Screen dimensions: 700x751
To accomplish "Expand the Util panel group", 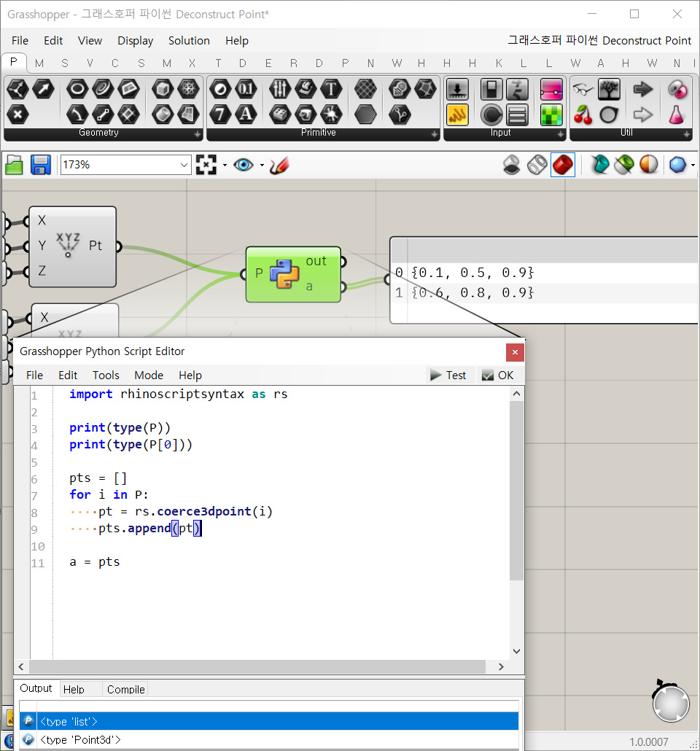I will pos(687,135).
